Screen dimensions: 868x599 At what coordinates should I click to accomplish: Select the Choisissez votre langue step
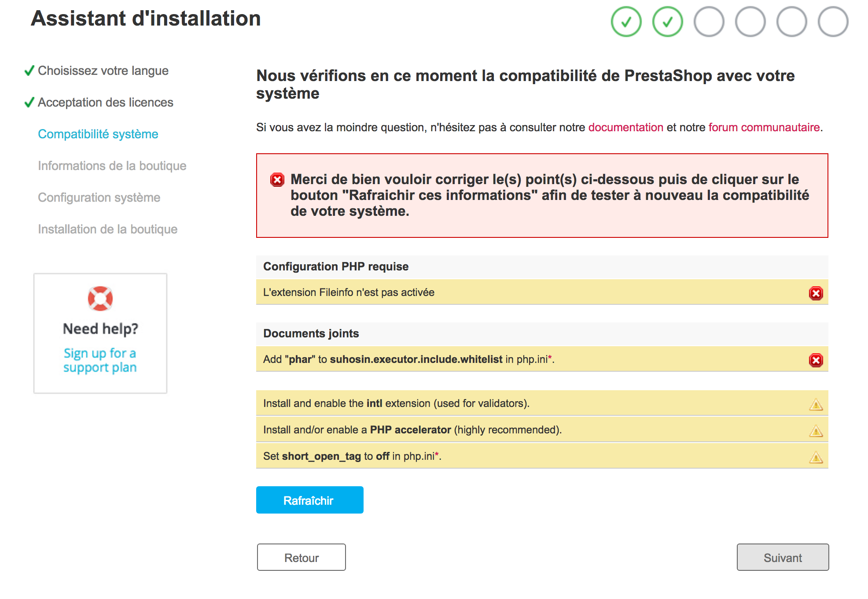103,70
